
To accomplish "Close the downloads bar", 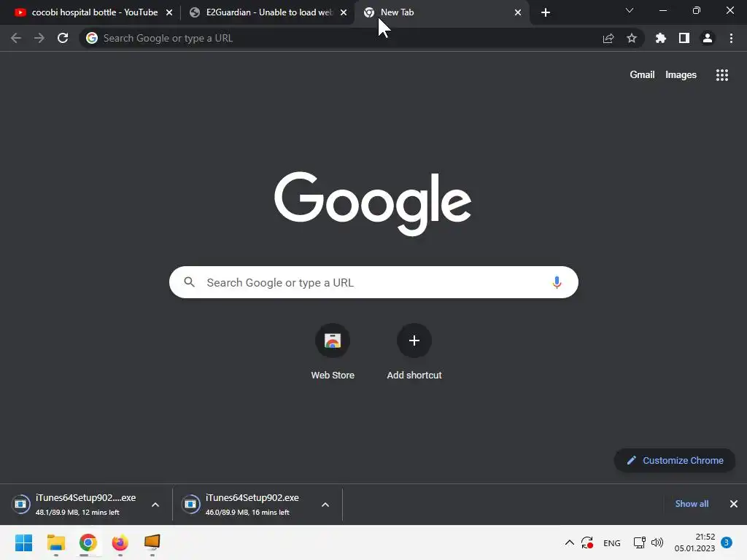I will point(734,504).
